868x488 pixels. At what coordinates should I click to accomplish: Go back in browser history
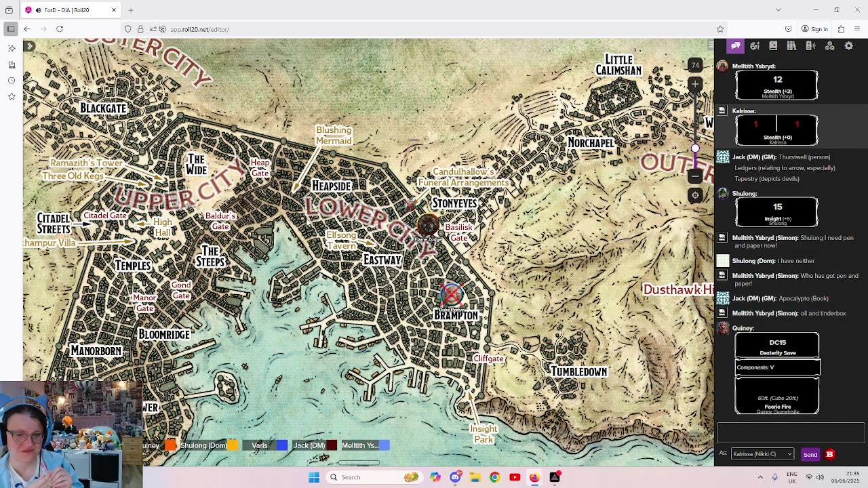(x=27, y=29)
